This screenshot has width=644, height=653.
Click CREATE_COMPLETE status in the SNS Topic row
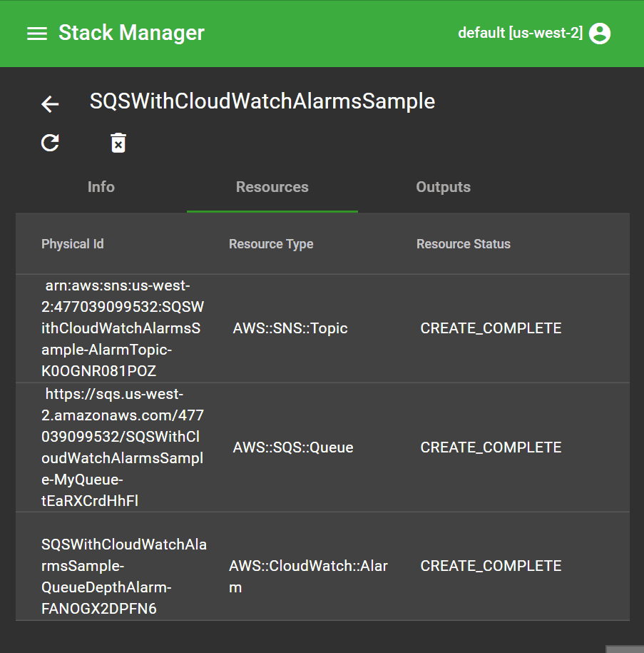[491, 328]
